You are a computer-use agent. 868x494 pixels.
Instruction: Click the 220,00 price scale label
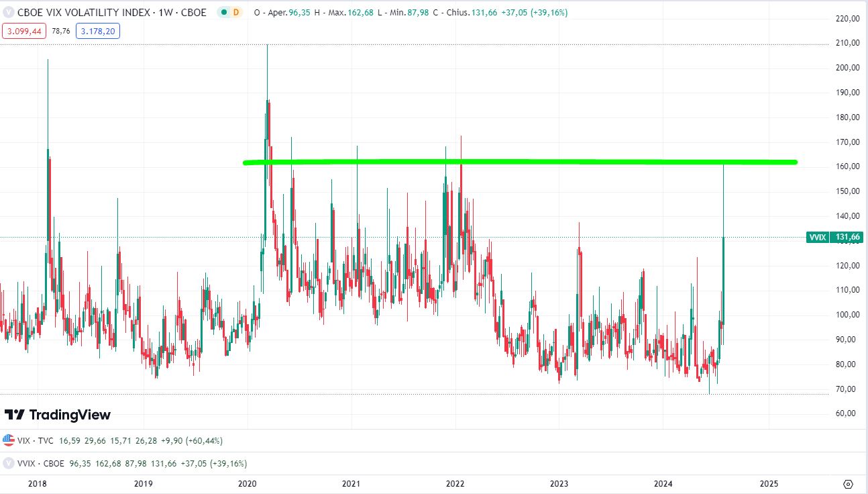click(849, 19)
